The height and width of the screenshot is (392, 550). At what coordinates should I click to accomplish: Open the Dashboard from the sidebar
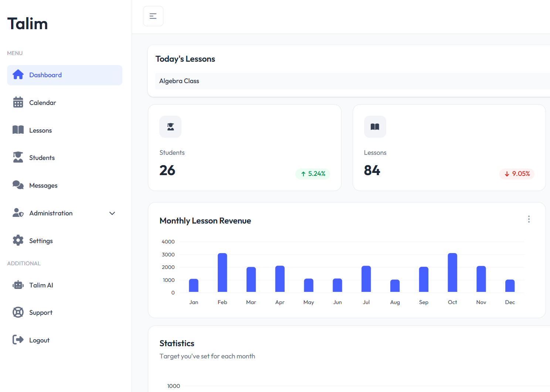coord(45,75)
